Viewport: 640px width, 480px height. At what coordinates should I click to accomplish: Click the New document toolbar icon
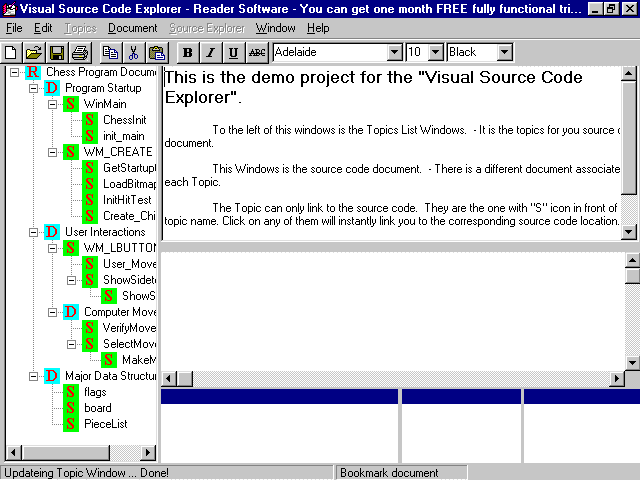click(11, 52)
